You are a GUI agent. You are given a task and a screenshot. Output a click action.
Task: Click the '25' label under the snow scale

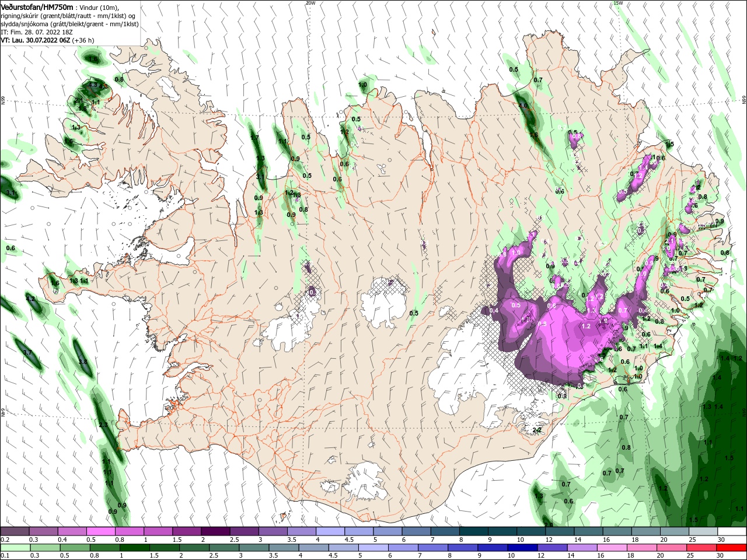[x=693, y=540]
